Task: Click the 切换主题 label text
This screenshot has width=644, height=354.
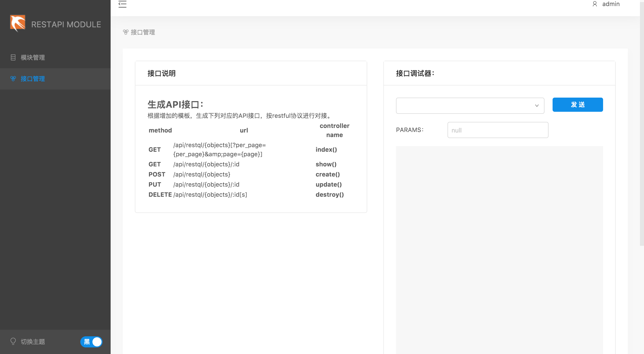Action: [33, 342]
